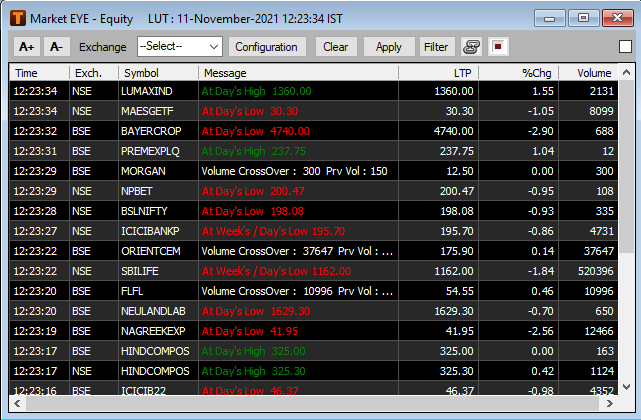Open the Filter options
Viewport: 641px width, 420px height.
pyautogui.click(x=436, y=47)
